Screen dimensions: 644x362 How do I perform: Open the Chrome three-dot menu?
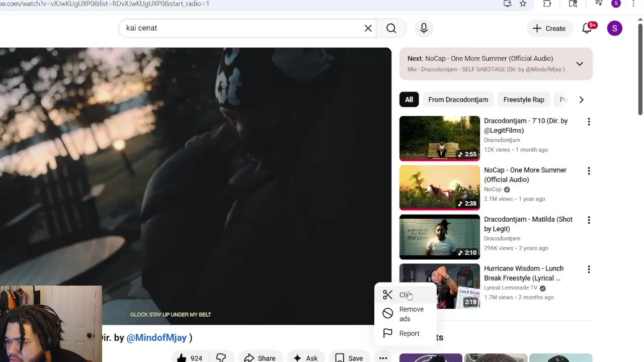(633, 4)
